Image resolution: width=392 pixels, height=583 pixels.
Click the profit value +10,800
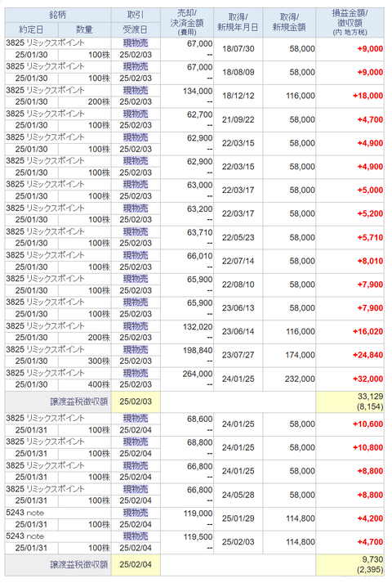coord(367,447)
